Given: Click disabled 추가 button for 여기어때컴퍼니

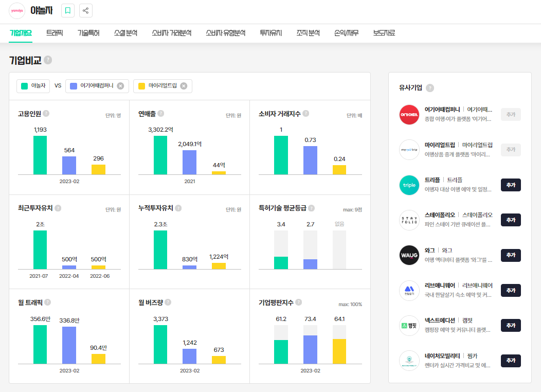Looking at the screenshot, I should point(511,115).
